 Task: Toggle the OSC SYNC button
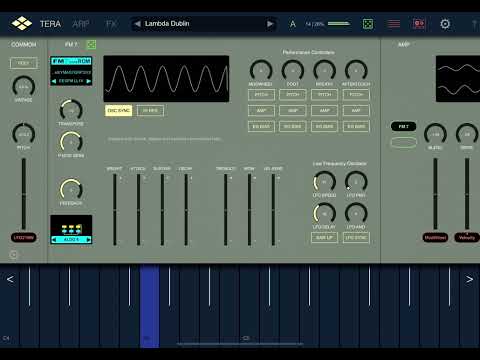(x=119, y=110)
